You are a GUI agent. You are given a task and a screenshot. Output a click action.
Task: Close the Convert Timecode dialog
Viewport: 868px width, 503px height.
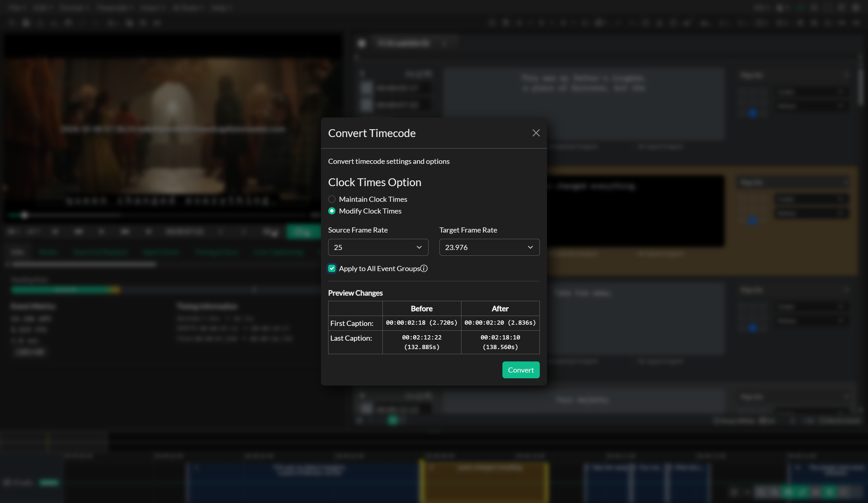(x=536, y=133)
